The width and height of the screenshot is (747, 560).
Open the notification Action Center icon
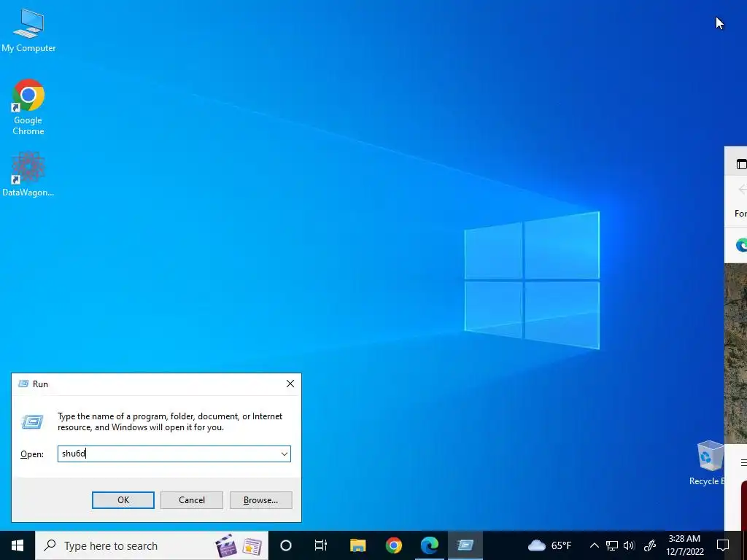tap(723, 545)
